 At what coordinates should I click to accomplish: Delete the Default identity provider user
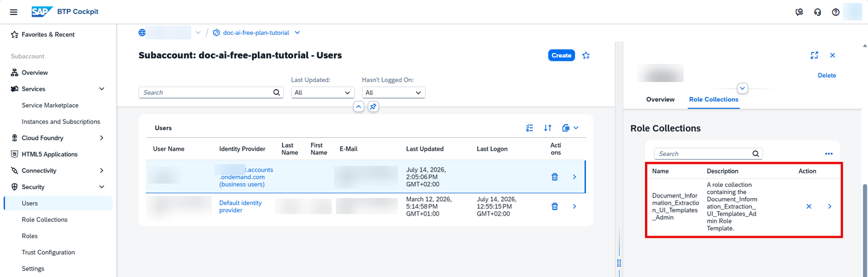click(x=555, y=207)
